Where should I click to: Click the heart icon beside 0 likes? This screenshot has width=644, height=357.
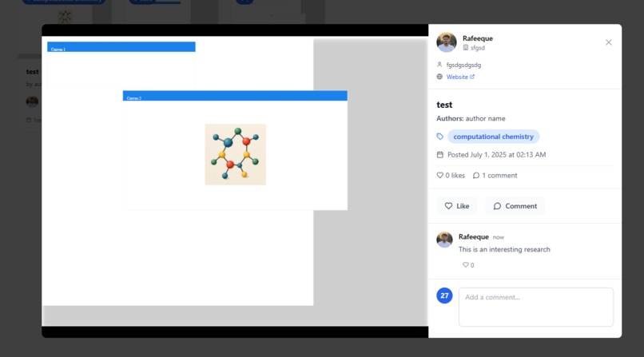pos(440,175)
